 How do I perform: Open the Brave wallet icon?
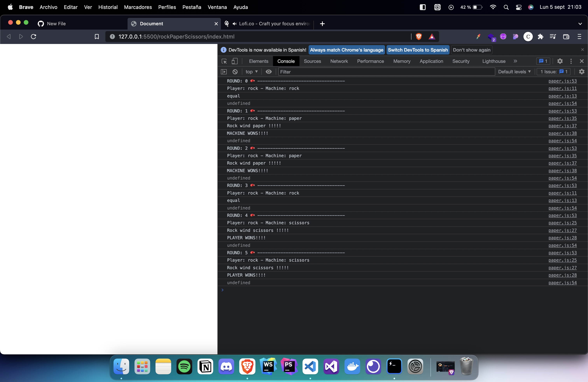566,37
